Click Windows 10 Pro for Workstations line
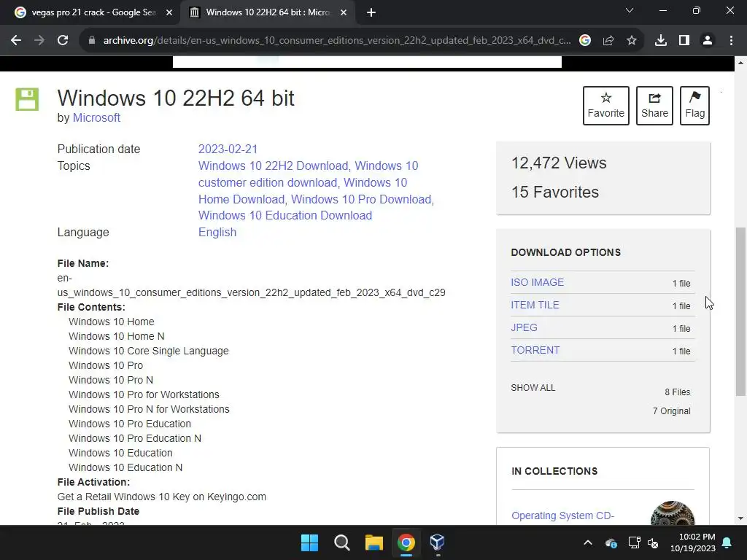 [144, 394]
